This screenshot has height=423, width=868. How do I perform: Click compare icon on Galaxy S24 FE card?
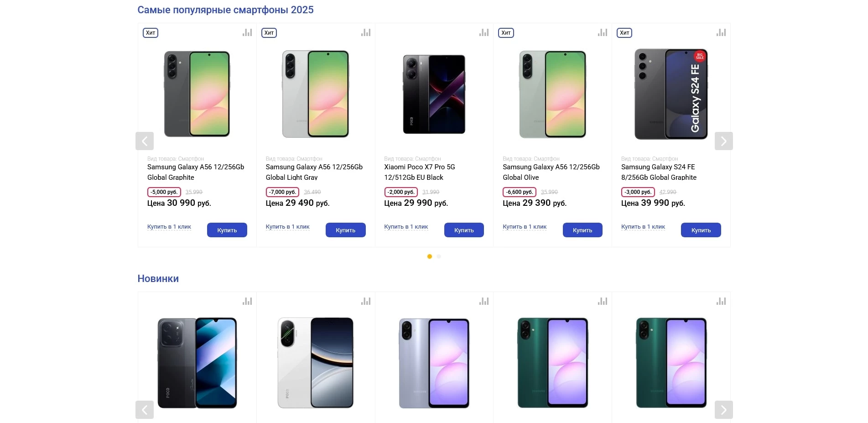pos(721,32)
